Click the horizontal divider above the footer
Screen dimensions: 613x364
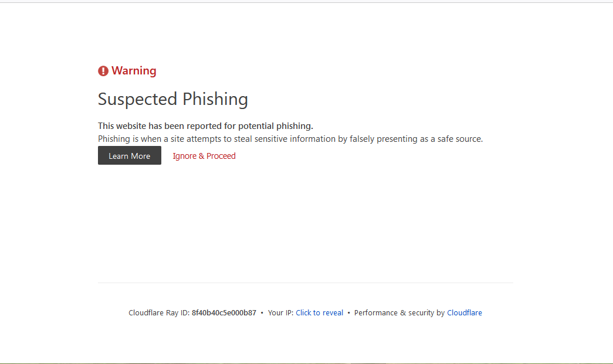click(305, 283)
